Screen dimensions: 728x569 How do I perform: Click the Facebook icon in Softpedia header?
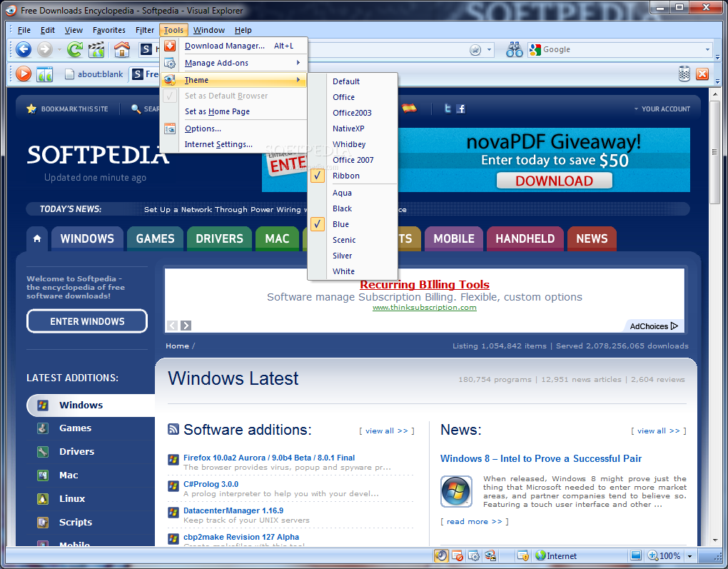(460, 109)
